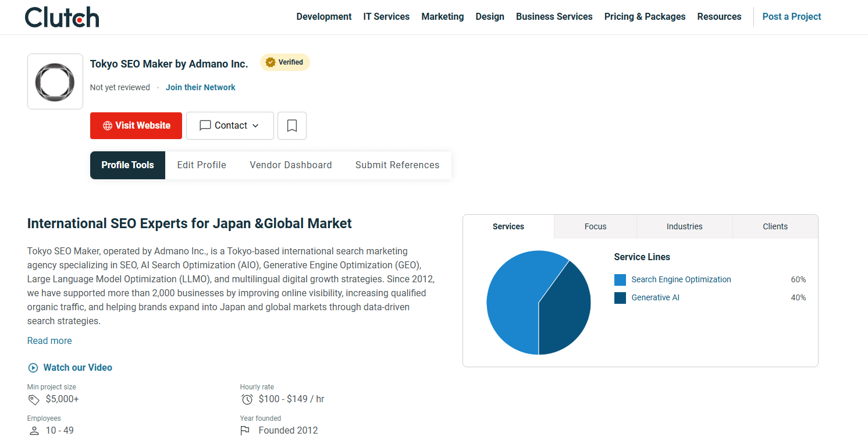
Task: Click the clock icon by hourly rate
Action: click(247, 399)
